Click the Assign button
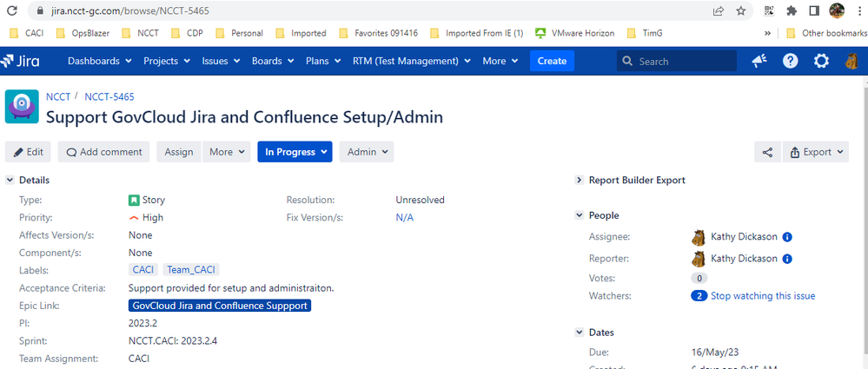 (x=179, y=152)
